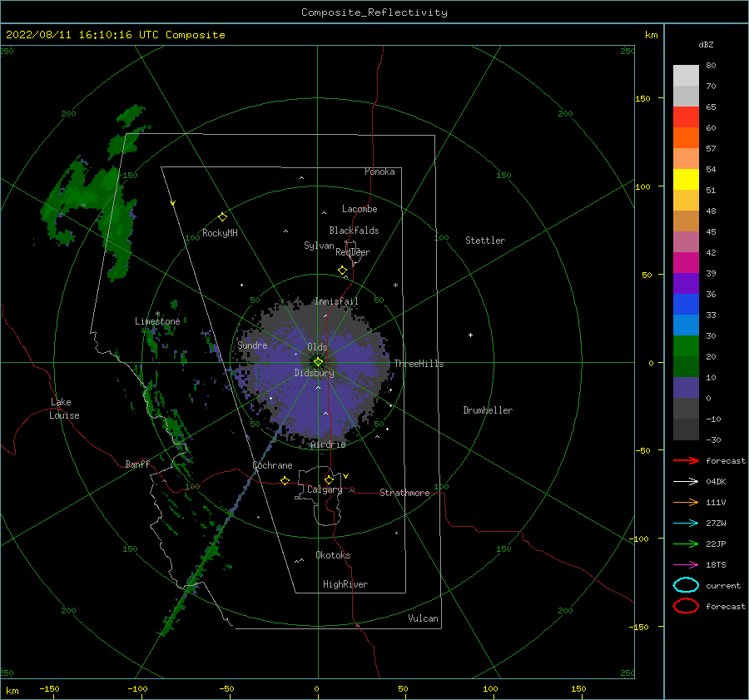Click the Banff label
Image resolution: width=749 pixels, height=700 pixels.
click(137, 464)
